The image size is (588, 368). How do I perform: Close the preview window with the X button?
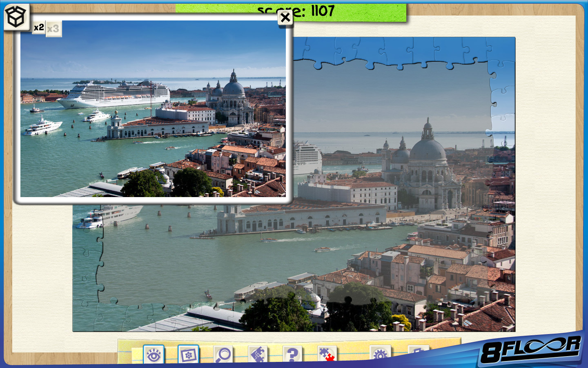click(285, 17)
